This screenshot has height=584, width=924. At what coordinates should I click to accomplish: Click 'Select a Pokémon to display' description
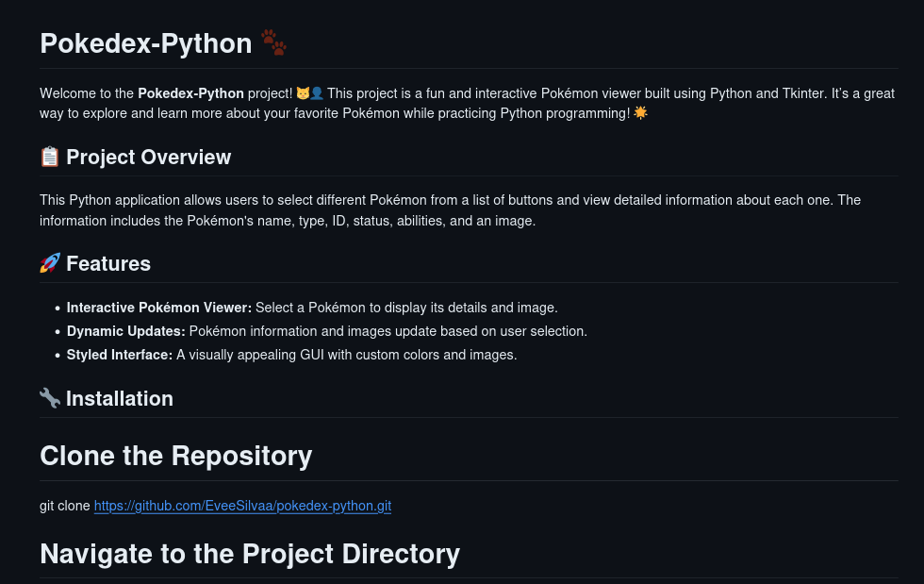click(x=406, y=308)
